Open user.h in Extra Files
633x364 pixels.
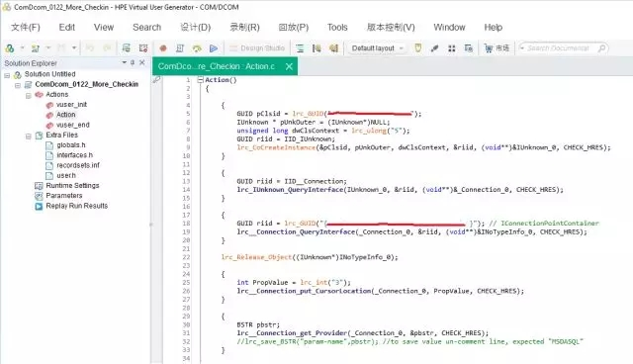(x=66, y=175)
